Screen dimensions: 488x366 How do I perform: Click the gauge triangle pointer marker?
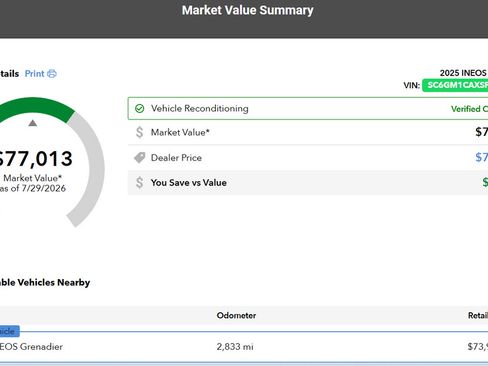pos(32,123)
